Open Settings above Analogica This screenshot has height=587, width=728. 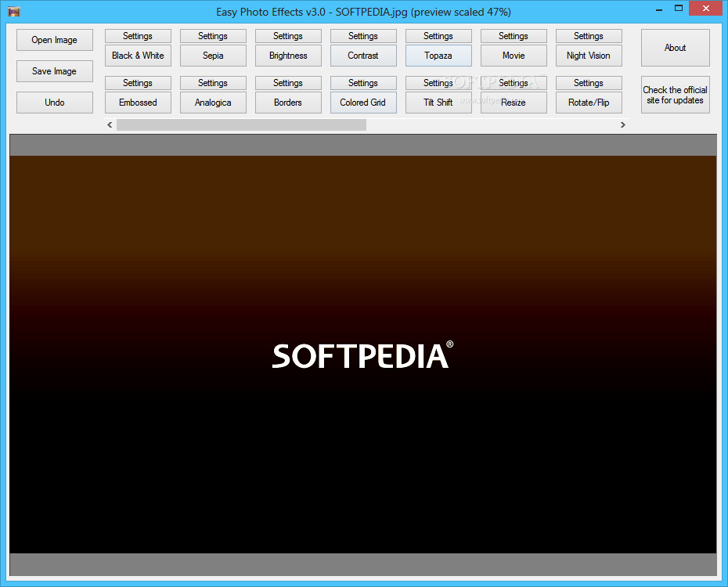tap(213, 83)
